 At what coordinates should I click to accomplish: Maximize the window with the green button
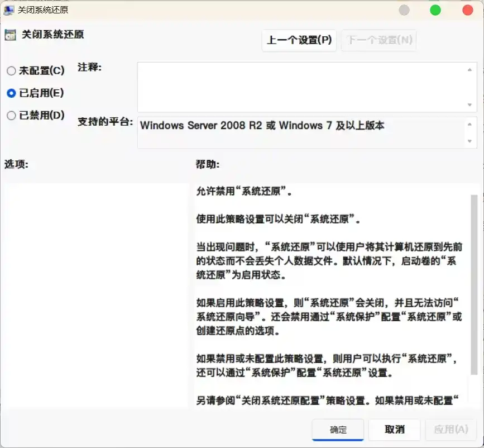coord(435,10)
